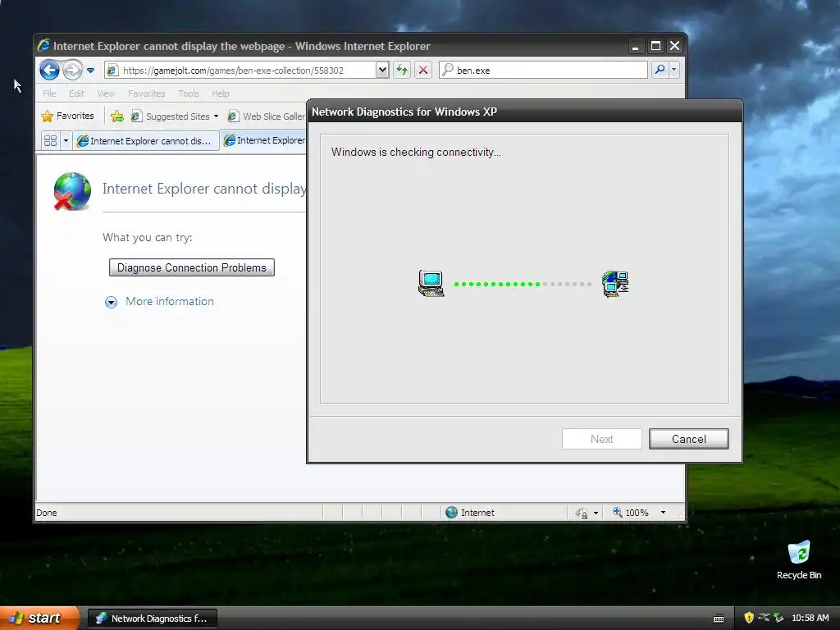Open the Favorites menu
This screenshot has height=630, width=840.
[x=146, y=94]
